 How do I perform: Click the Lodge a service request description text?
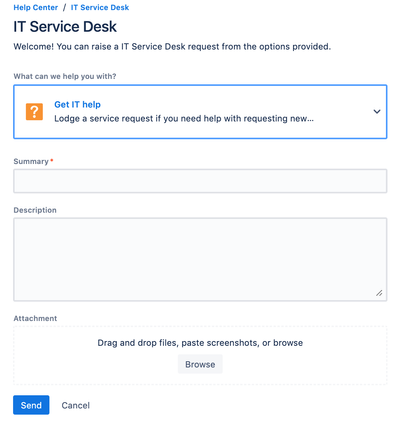[184, 119]
